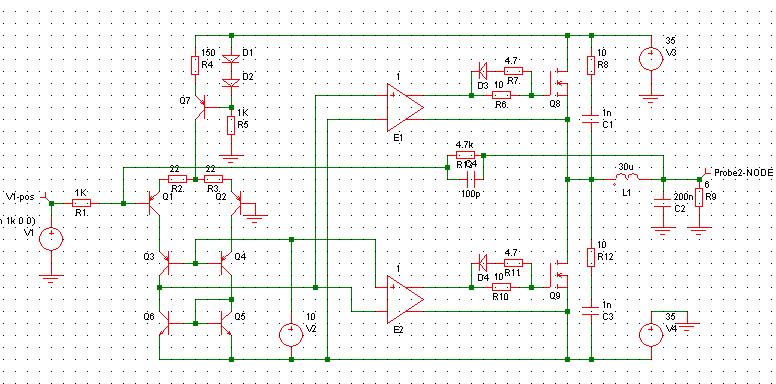Pick diode D4 above resistor R10
Viewport: 776px width, 384px height.
484,263
